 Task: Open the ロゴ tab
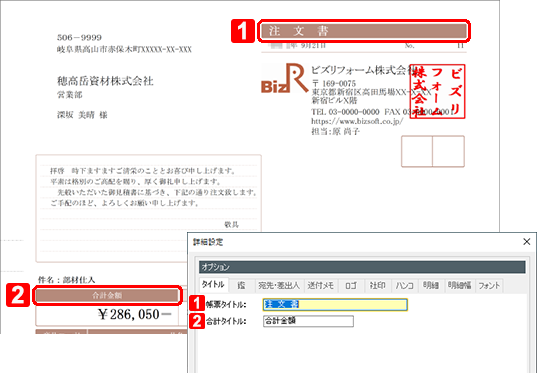pos(351,286)
